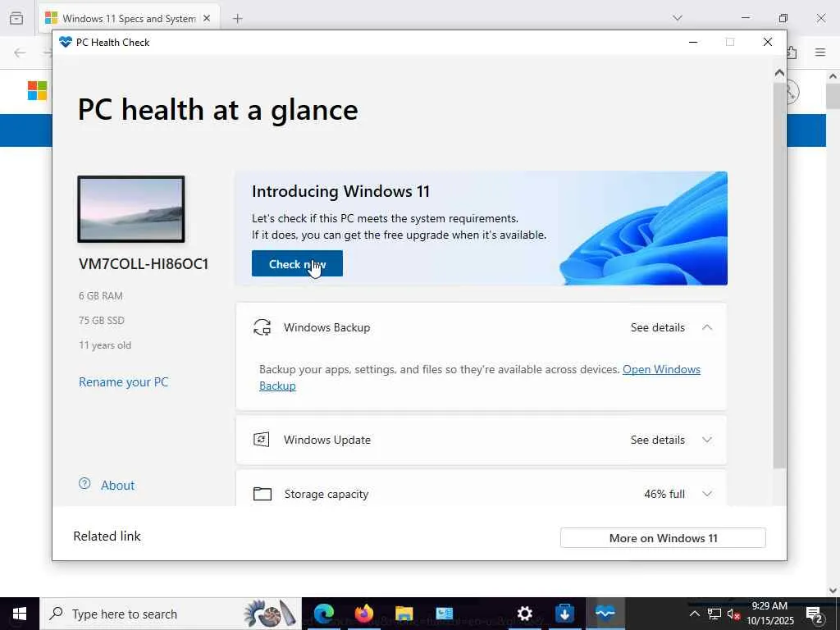Click the browser back arrow
The image size is (840, 630).
pos(20,52)
